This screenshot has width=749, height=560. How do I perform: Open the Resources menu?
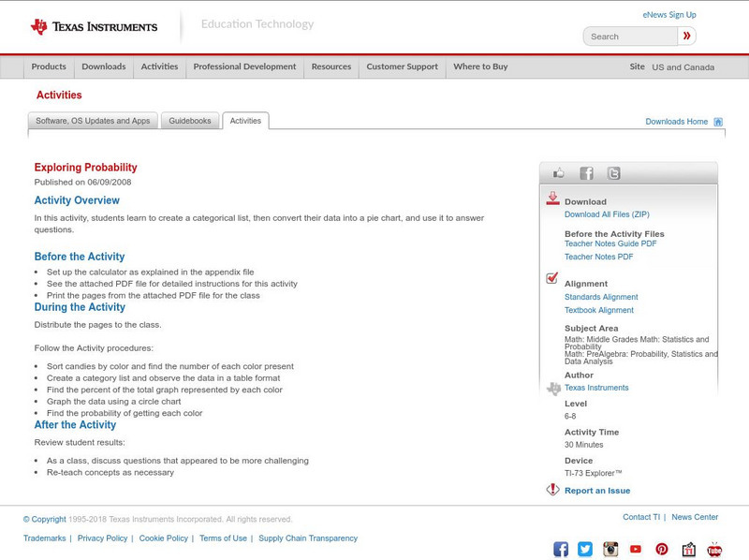click(x=331, y=66)
